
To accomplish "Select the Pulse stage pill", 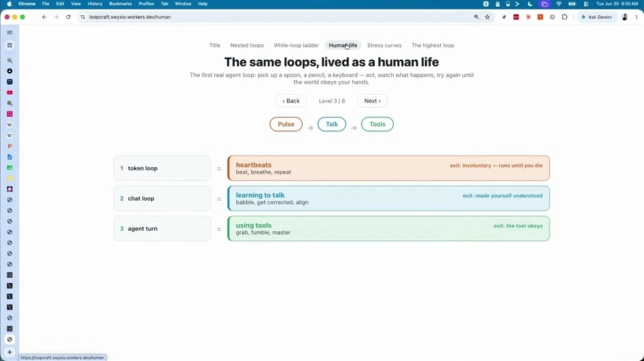I will [286, 124].
